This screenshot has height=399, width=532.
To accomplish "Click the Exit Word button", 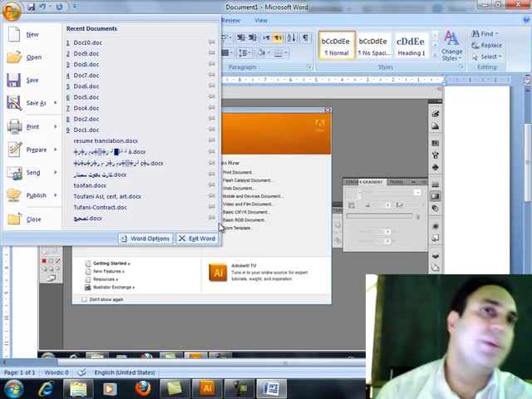I will (x=197, y=239).
